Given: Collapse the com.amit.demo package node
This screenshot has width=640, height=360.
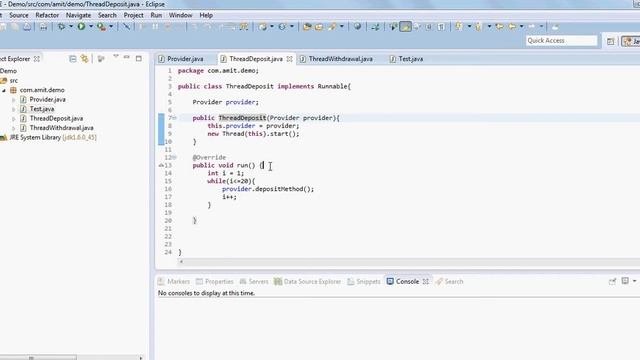Looking at the screenshot, I should click(4, 90).
